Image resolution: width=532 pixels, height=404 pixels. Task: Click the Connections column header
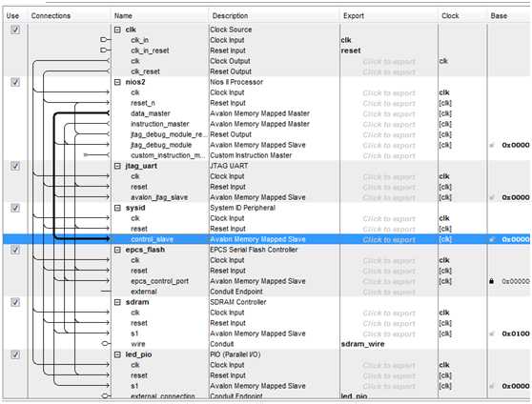coord(51,15)
